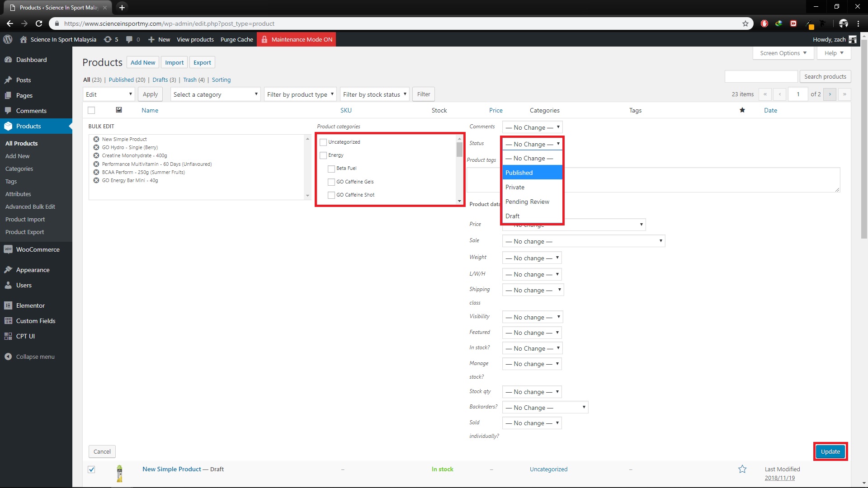Viewport: 868px width, 488px height.
Task: Click the WordPress logo in admin bar
Action: tap(8, 39)
